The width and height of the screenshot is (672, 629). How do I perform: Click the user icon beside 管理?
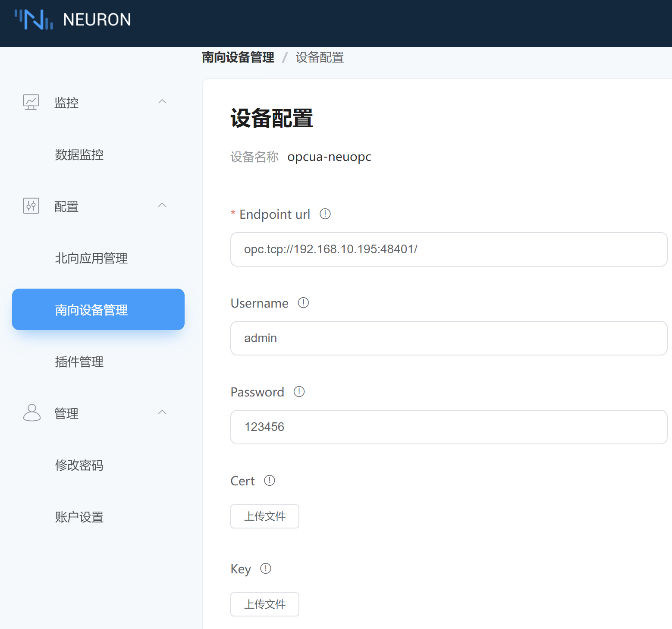coord(30,413)
